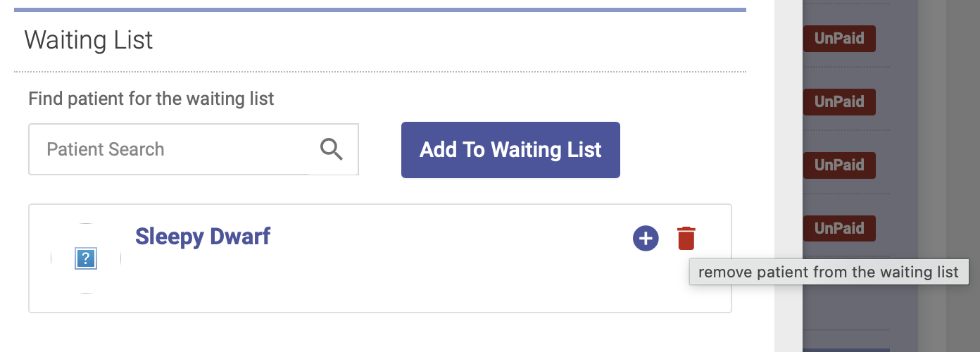Click the "remove patient from the waiting list" tooltip
The width and height of the screenshot is (980, 352).
(x=828, y=272)
